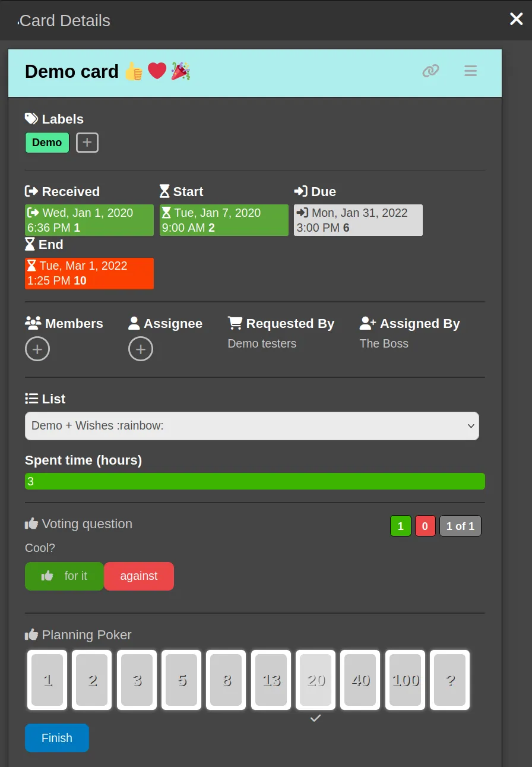Screen dimensions: 532x767
Task: Edit the Start date Tue, Jan 7, 2020
Action: pyautogui.click(x=224, y=220)
